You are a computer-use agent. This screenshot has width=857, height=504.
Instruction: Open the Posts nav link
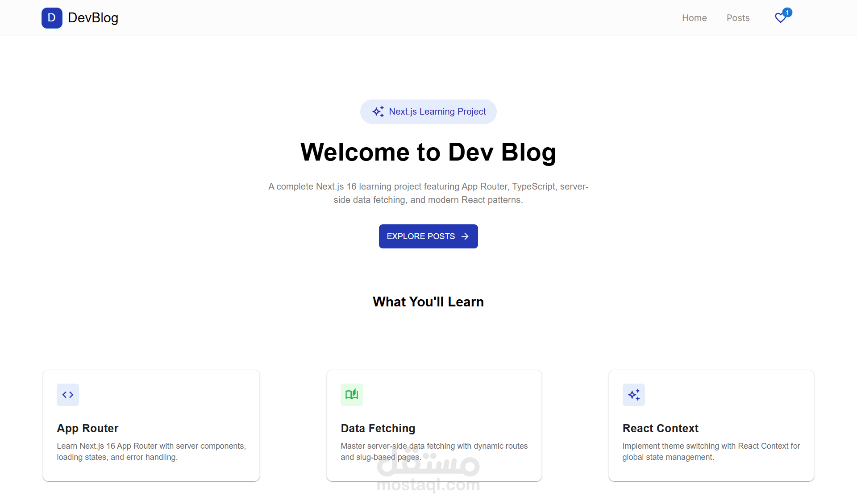(x=738, y=18)
